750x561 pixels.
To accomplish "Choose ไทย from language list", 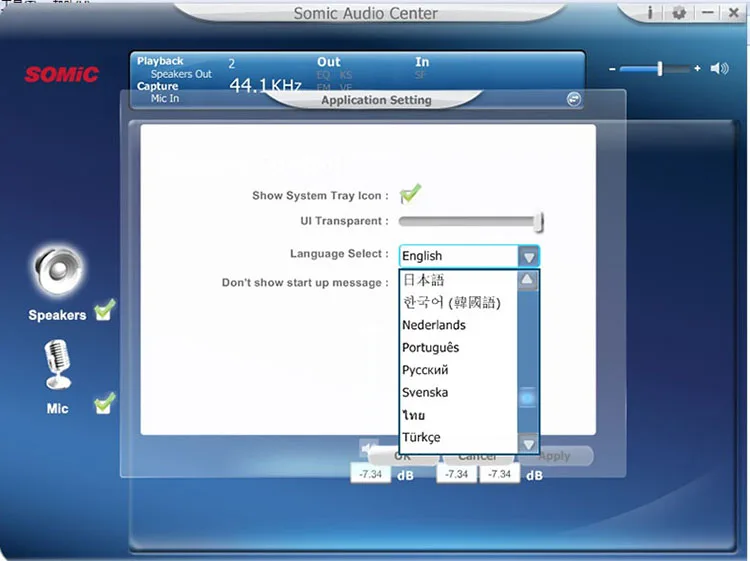I will click(459, 415).
